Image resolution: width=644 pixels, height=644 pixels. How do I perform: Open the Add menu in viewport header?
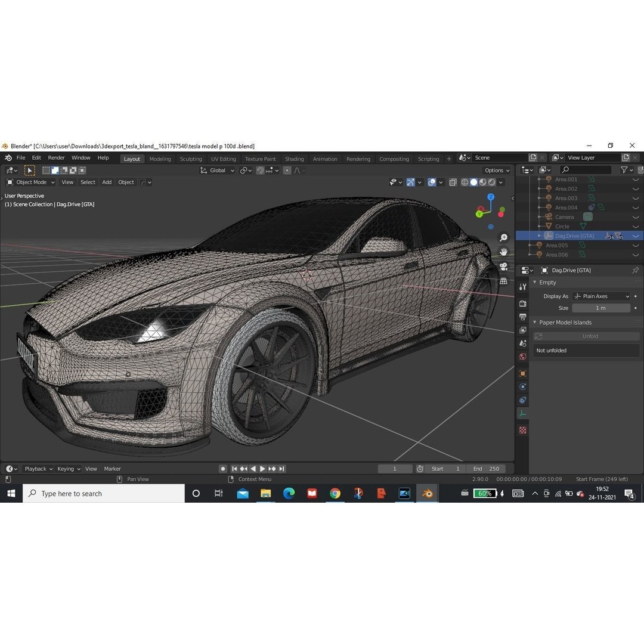107,182
